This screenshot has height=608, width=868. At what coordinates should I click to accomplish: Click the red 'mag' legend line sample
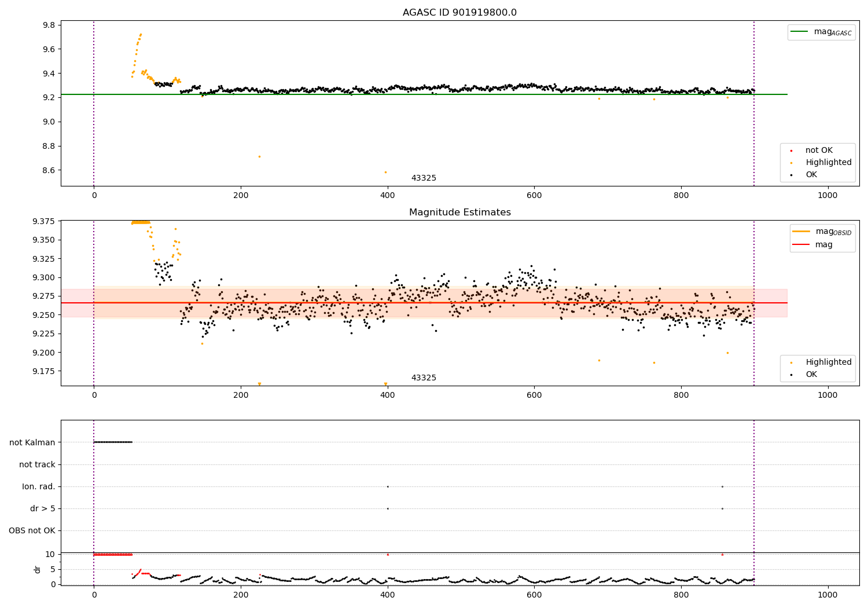801,245
